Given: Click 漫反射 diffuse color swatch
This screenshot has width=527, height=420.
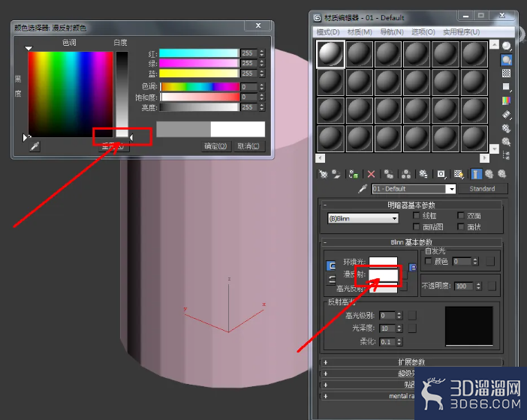Looking at the screenshot, I should pyautogui.click(x=383, y=274).
